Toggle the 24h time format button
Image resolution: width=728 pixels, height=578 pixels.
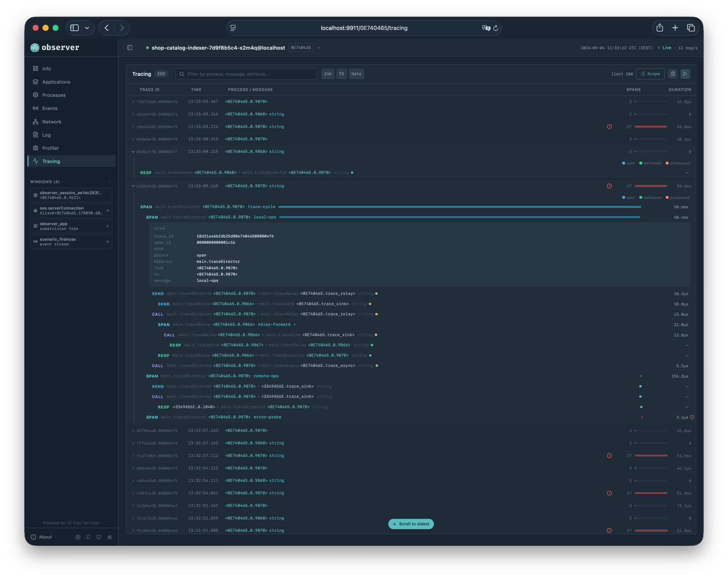(328, 74)
